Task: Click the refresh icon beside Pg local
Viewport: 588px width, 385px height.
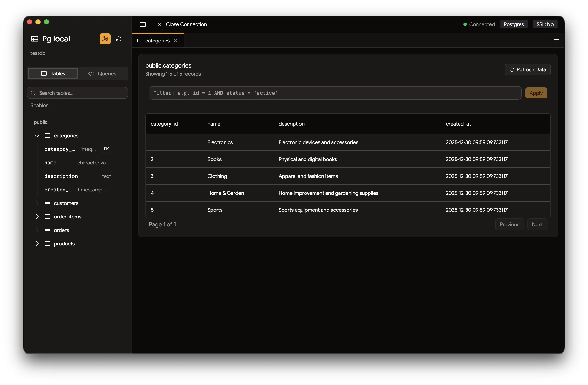Action: 118,39
